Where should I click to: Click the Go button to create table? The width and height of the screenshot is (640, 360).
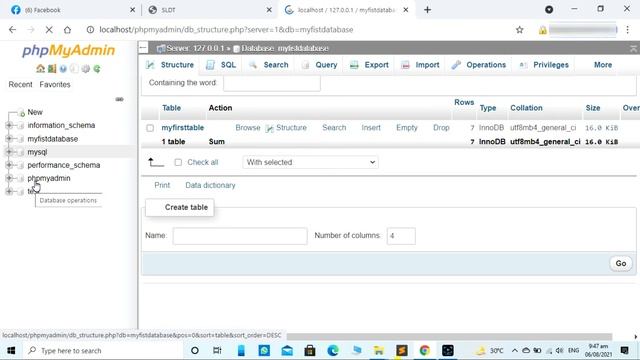pos(621,264)
